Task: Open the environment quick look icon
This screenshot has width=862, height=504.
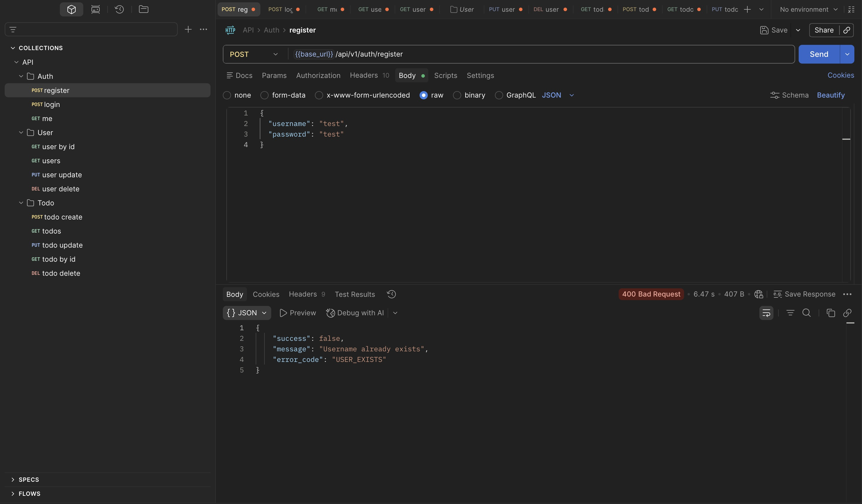Action: [x=851, y=9]
